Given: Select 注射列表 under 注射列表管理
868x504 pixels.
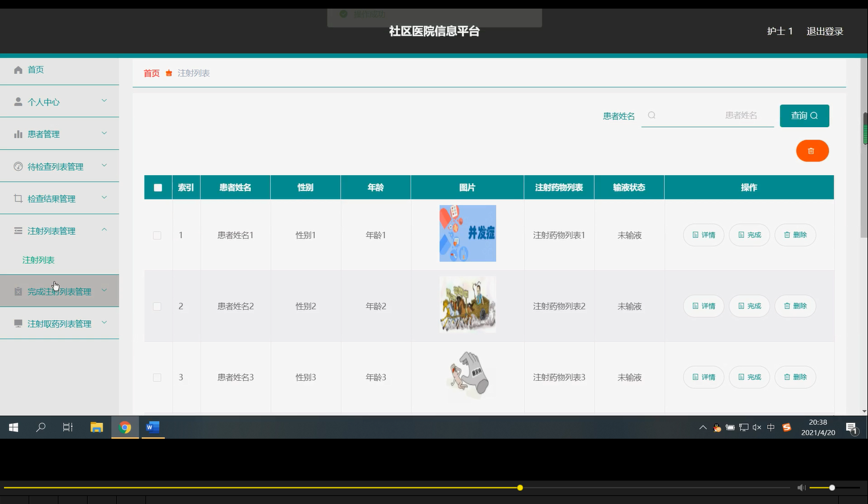Looking at the screenshot, I should (x=38, y=259).
